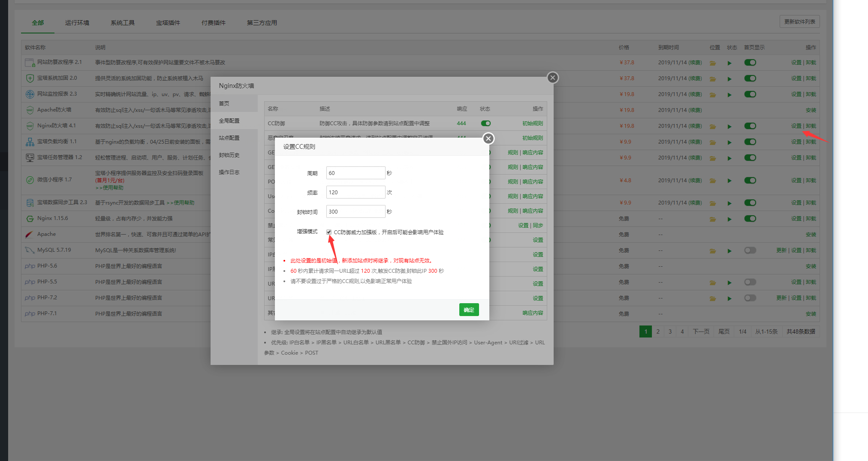Click 更新 link for MySQL 5.7.19
The width and height of the screenshot is (868, 461).
click(x=781, y=250)
